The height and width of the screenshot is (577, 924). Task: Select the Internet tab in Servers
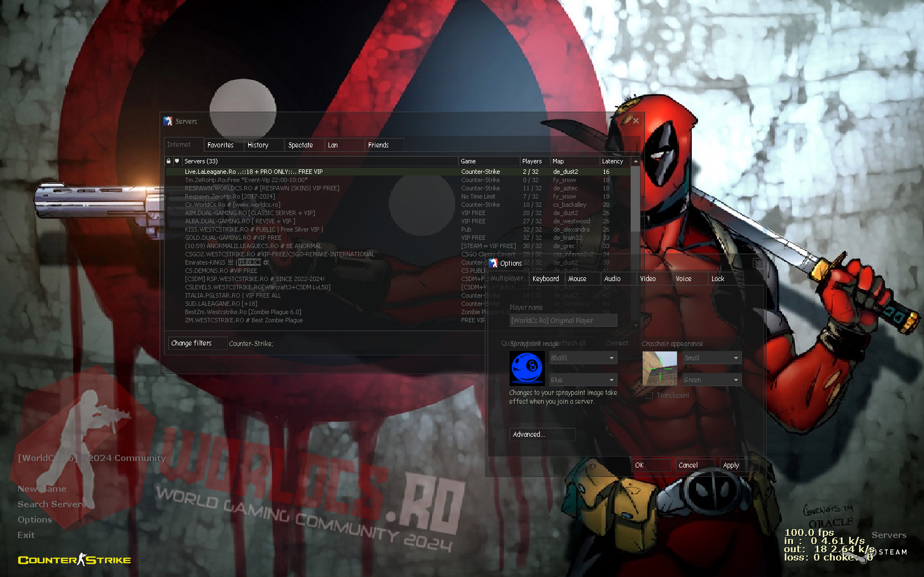tap(183, 144)
